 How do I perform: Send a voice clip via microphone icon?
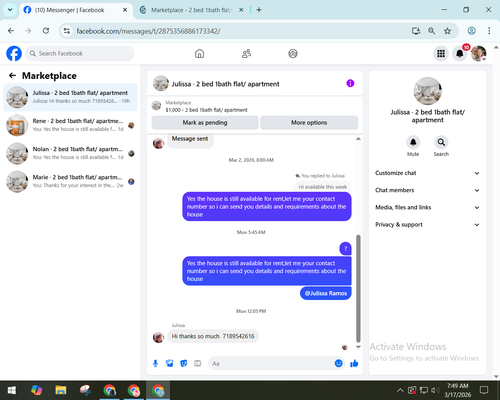155,363
